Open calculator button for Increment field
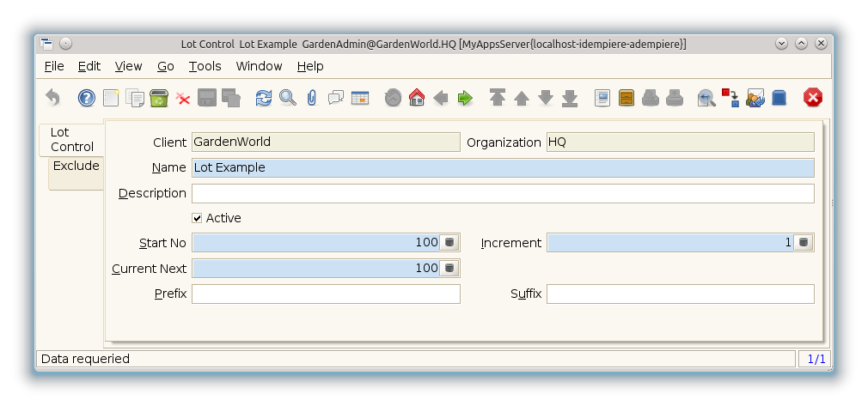868x406 pixels. click(803, 243)
